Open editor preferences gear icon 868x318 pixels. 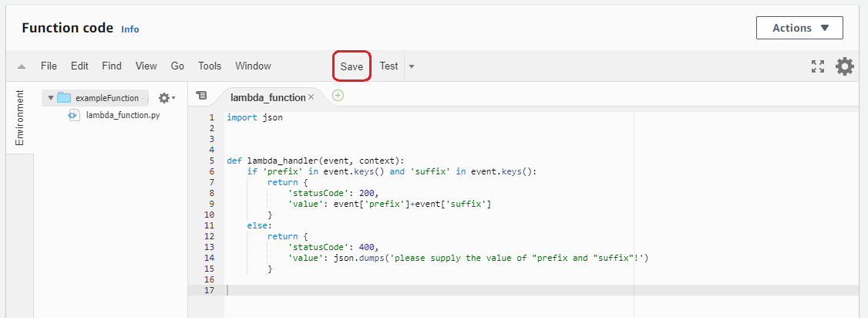tap(845, 66)
